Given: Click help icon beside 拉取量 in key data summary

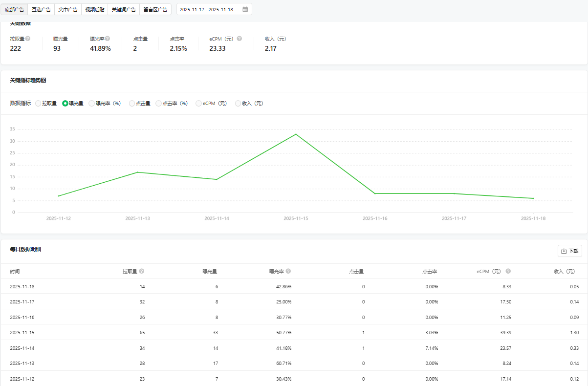Looking at the screenshot, I should (x=28, y=39).
